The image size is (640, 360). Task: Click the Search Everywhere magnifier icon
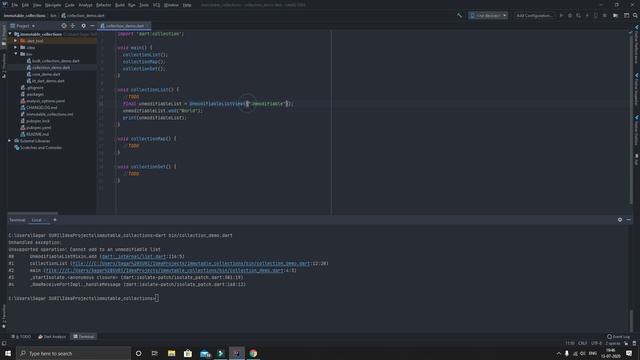(x=635, y=16)
